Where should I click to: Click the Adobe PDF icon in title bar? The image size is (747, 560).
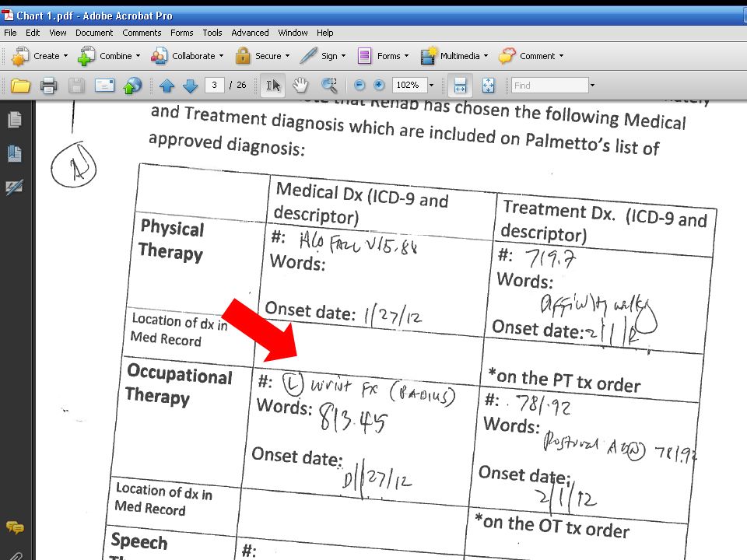click(8, 16)
